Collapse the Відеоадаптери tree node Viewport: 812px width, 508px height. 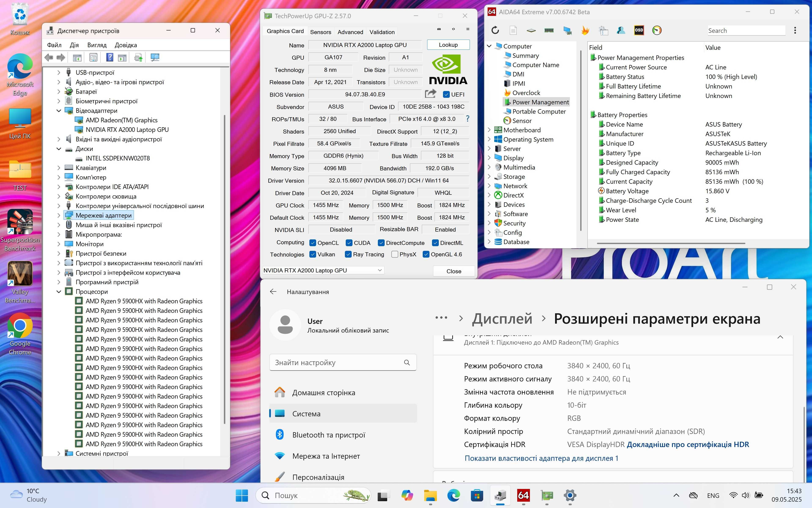click(59, 110)
